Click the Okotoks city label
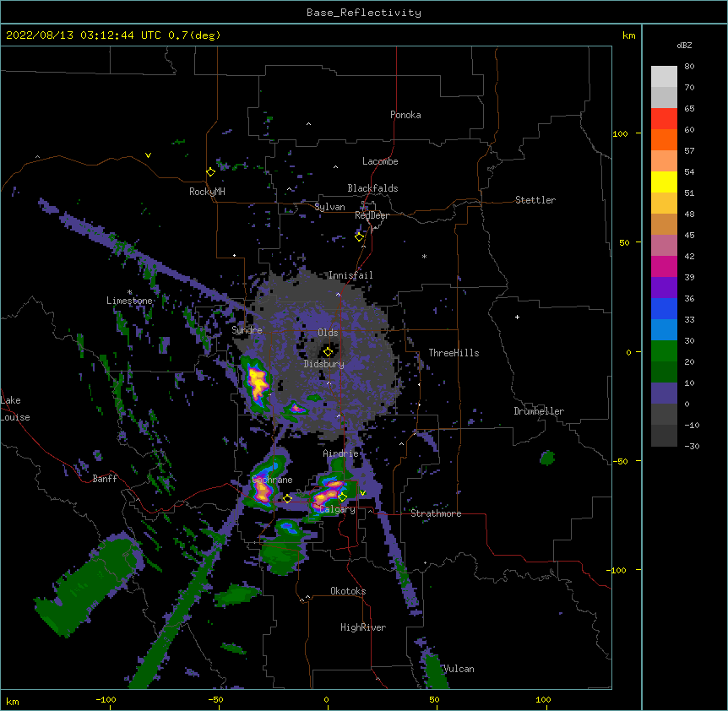The width and height of the screenshot is (728, 711). 348,591
